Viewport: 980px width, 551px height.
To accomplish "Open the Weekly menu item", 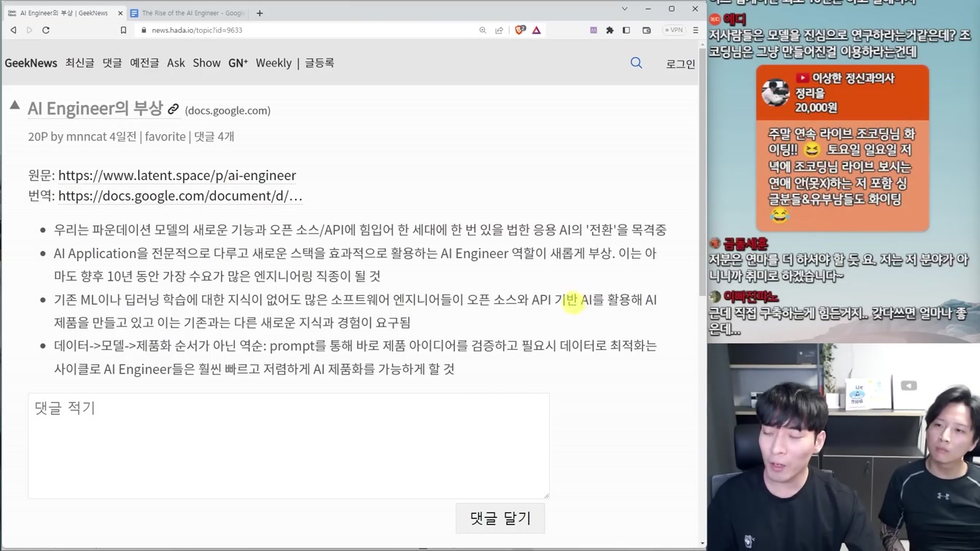I will click(x=273, y=63).
